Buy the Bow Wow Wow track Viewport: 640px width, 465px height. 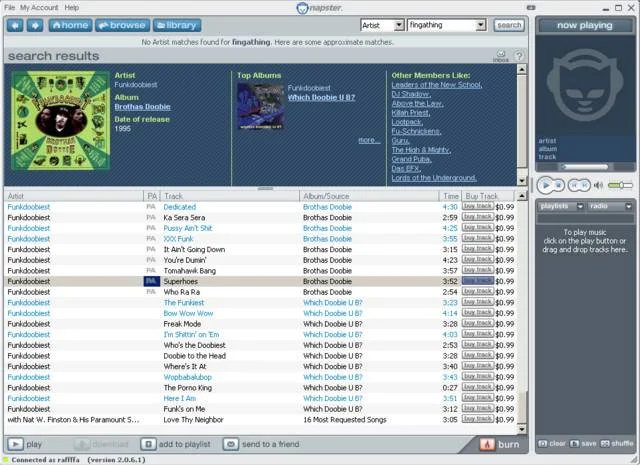point(478,313)
